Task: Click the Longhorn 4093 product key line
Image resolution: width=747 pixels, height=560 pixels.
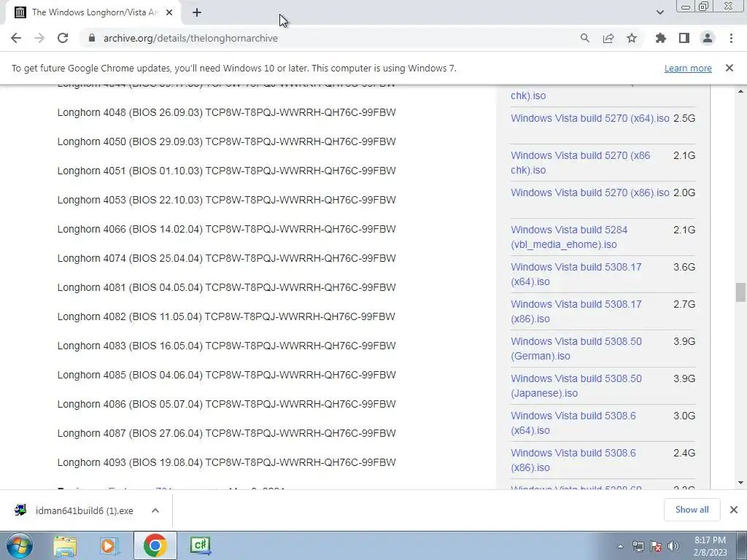Action: [x=226, y=462]
